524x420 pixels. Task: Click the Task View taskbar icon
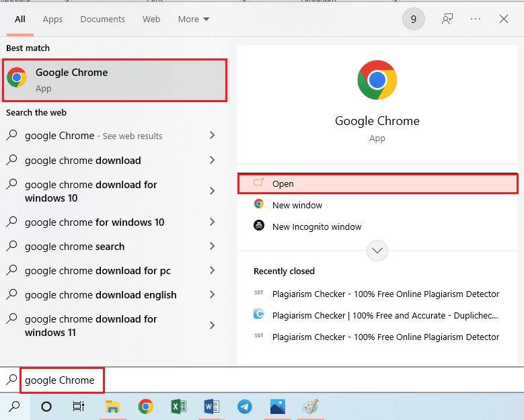pyautogui.click(x=79, y=407)
